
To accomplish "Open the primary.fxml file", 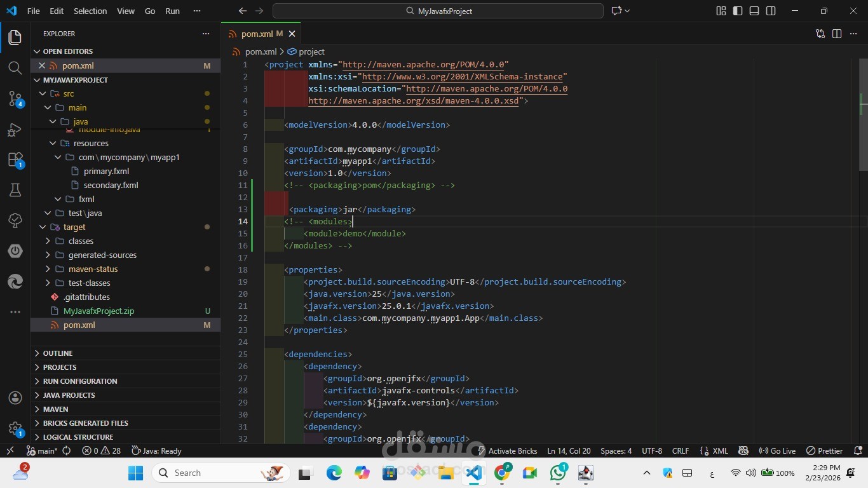I will pyautogui.click(x=106, y=171).
